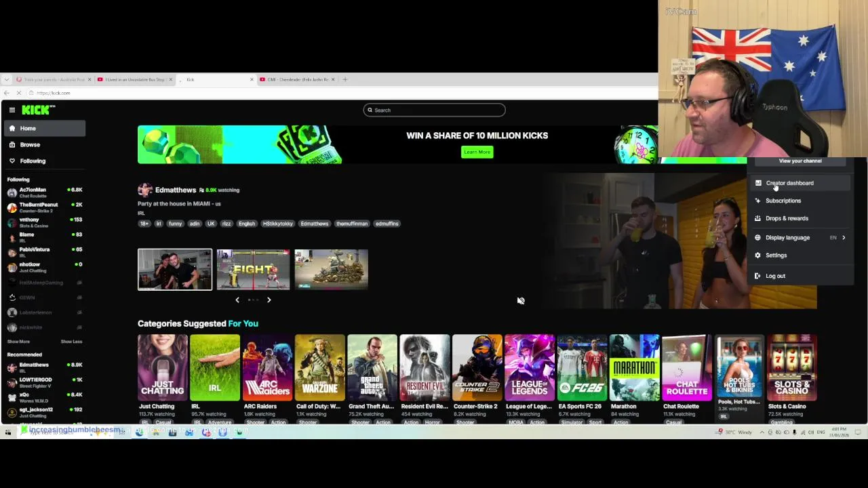The width and height of the screenshot is (868, 488).
Task: Click PabloVintura in Following list
Action: [45, 252]
